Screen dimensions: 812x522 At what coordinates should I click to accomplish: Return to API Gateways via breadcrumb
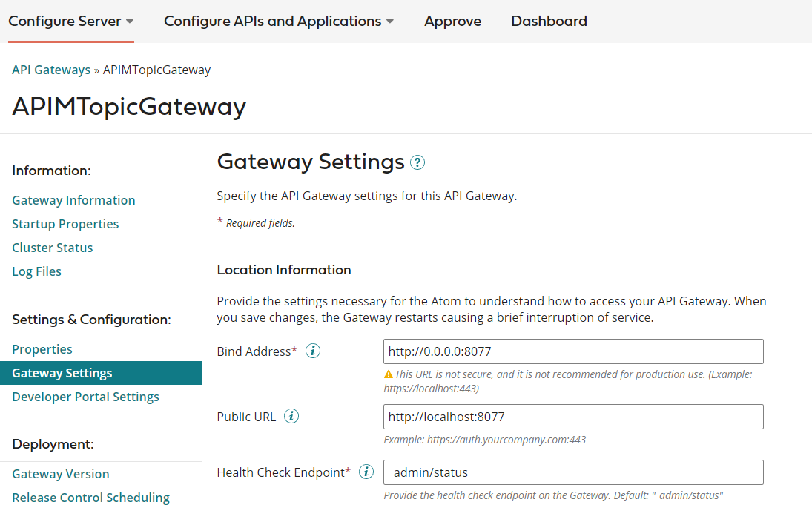pyautogui.click(x=51, y=69)
